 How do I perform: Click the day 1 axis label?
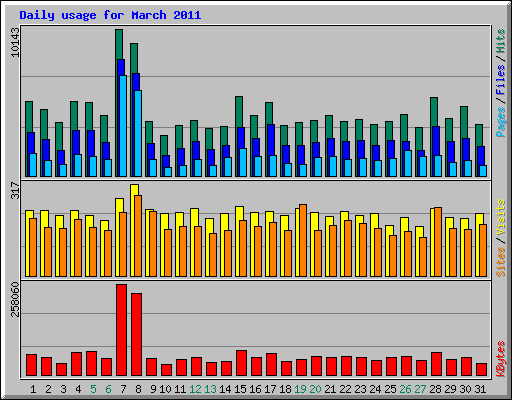click(33, 389)
